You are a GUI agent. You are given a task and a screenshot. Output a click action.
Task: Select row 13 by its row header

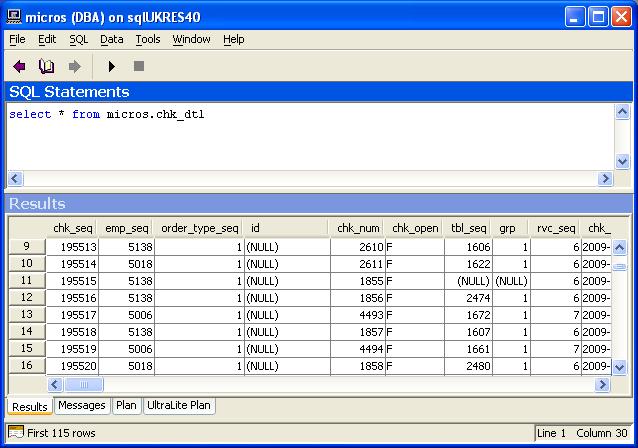tap(27, 315)
